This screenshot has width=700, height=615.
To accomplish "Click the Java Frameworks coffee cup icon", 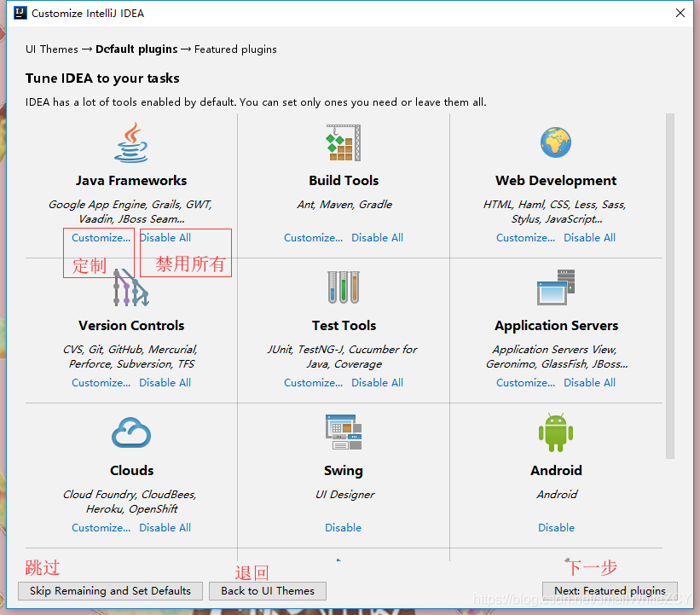I will [130, 143].
